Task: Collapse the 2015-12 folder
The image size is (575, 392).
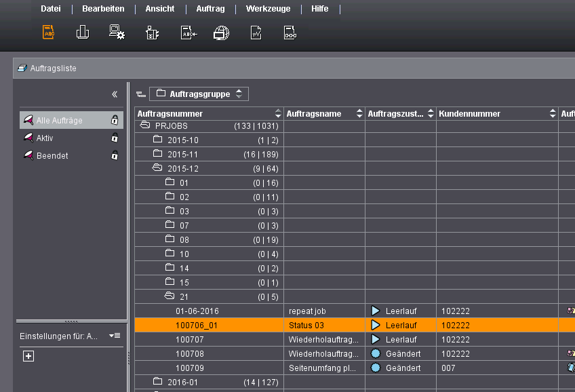Action: 157,168
